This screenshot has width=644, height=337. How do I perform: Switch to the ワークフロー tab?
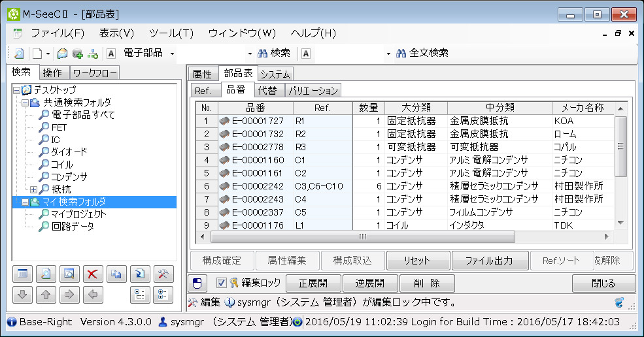click(x=94, y=72)
